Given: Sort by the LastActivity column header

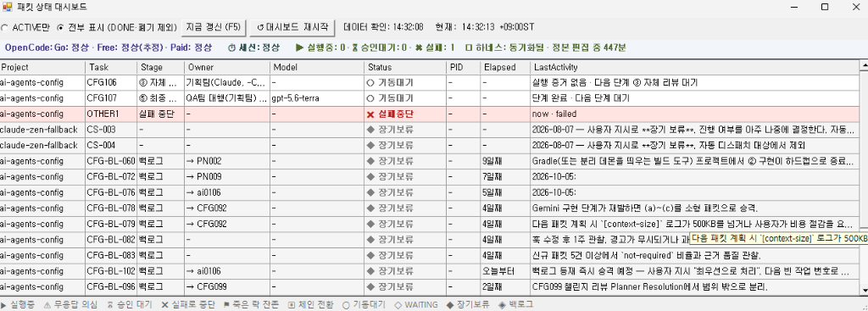Looking at the screenshot, I should click(x=695, y=68).
